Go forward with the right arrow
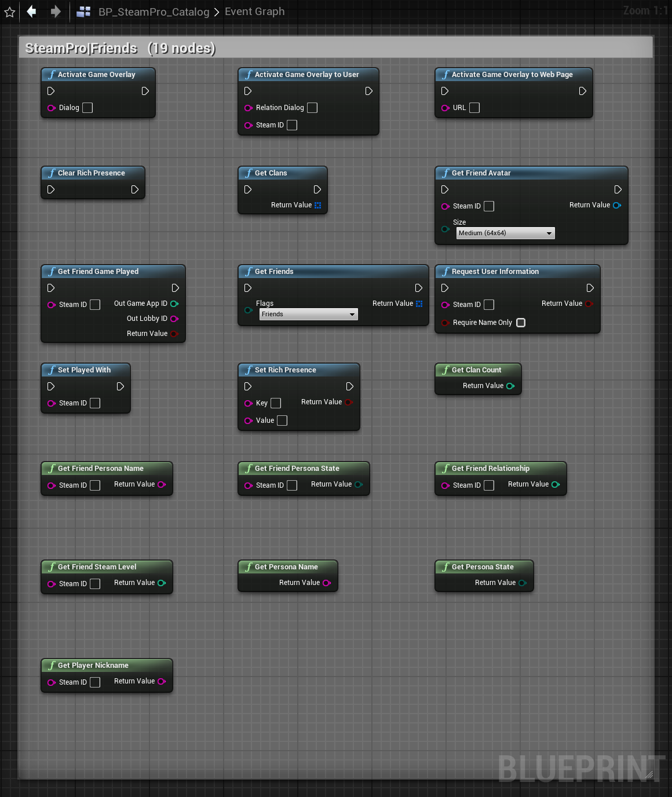The height and width of the screenshot is (797, 672). tap(56, 11)
